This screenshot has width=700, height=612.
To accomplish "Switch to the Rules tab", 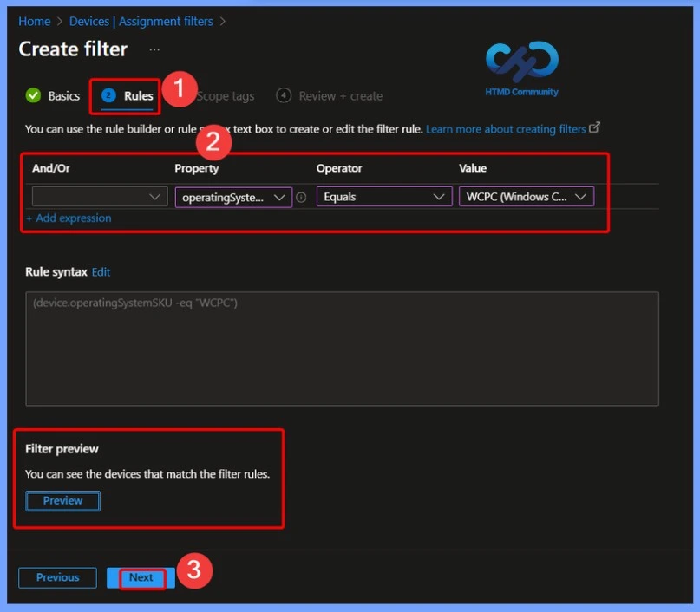I will pos(138,96).
